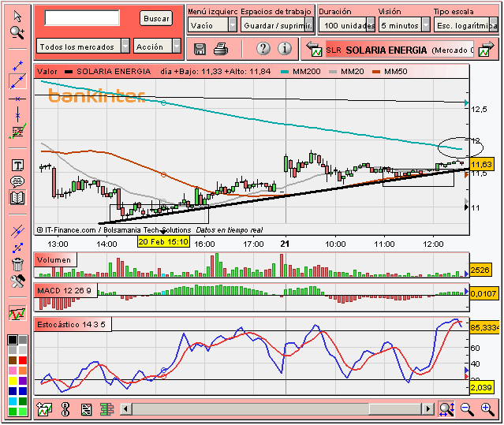Pick the pink color swatch
The width and height of the screenshot is (504, 425).
[13, 371]
